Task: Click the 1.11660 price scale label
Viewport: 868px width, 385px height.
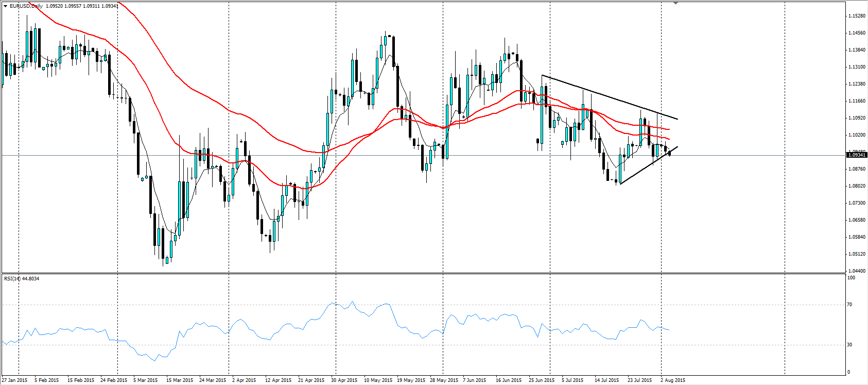Action: coord(857,101)
